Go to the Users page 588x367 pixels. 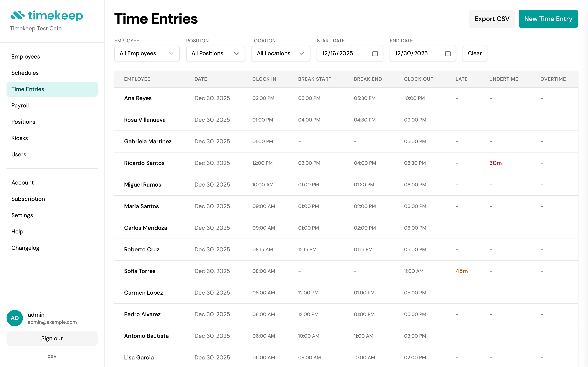[19, 154]
